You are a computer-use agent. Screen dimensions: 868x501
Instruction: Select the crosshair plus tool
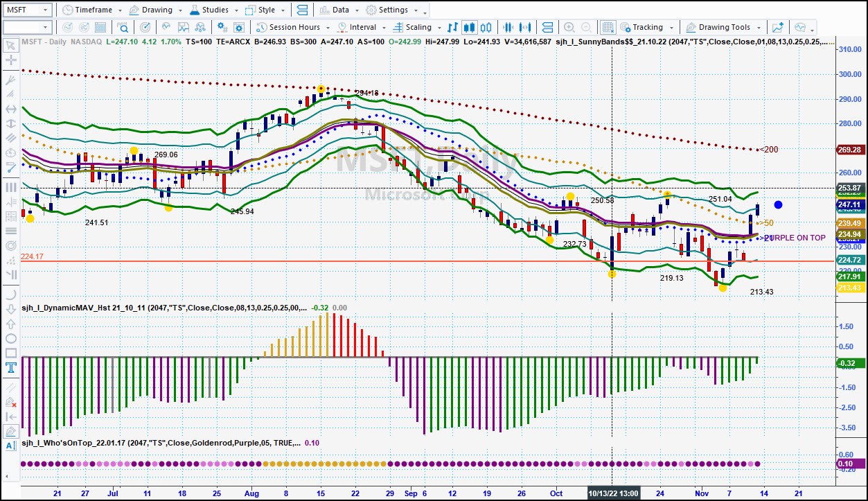(x=10, y=60)
